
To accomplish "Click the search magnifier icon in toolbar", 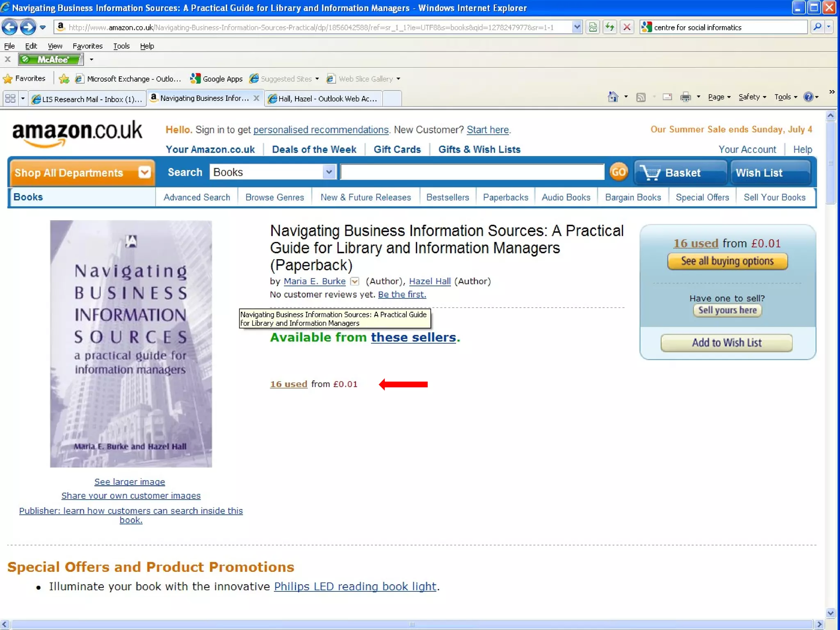I will tap(817, 27).
